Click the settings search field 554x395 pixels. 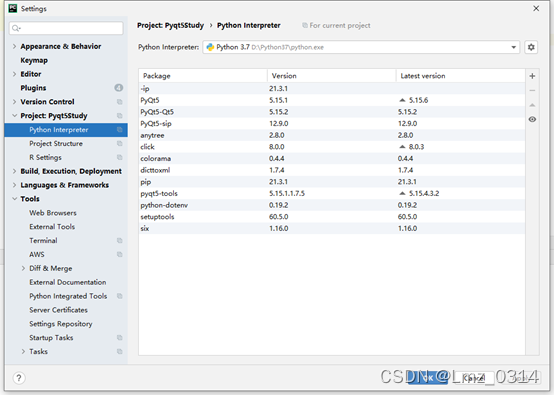coord(66,28)
